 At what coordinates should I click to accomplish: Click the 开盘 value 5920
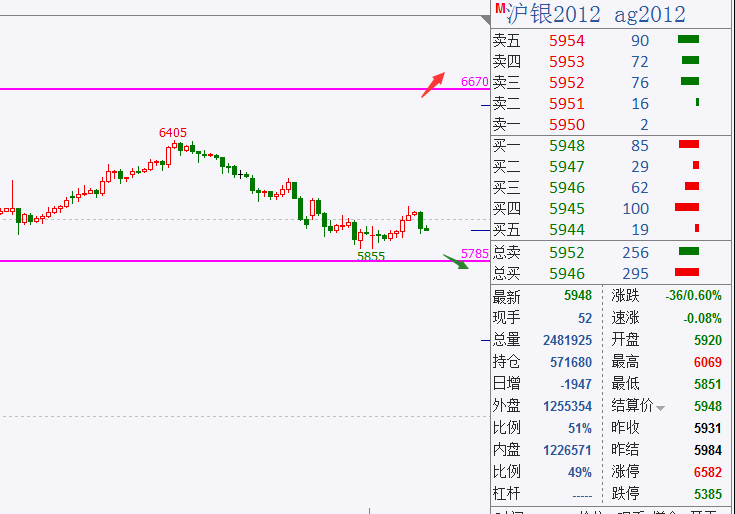tap(708, 340)
